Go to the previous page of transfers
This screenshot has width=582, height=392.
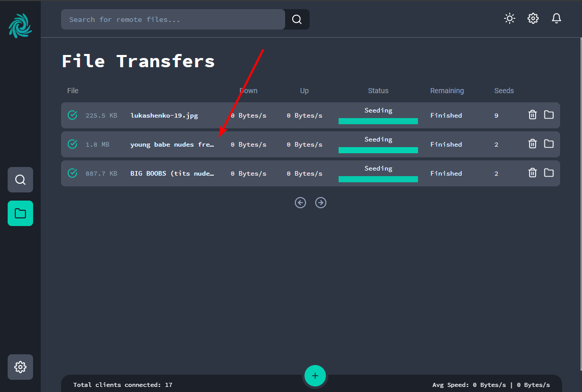pos(300,203)
